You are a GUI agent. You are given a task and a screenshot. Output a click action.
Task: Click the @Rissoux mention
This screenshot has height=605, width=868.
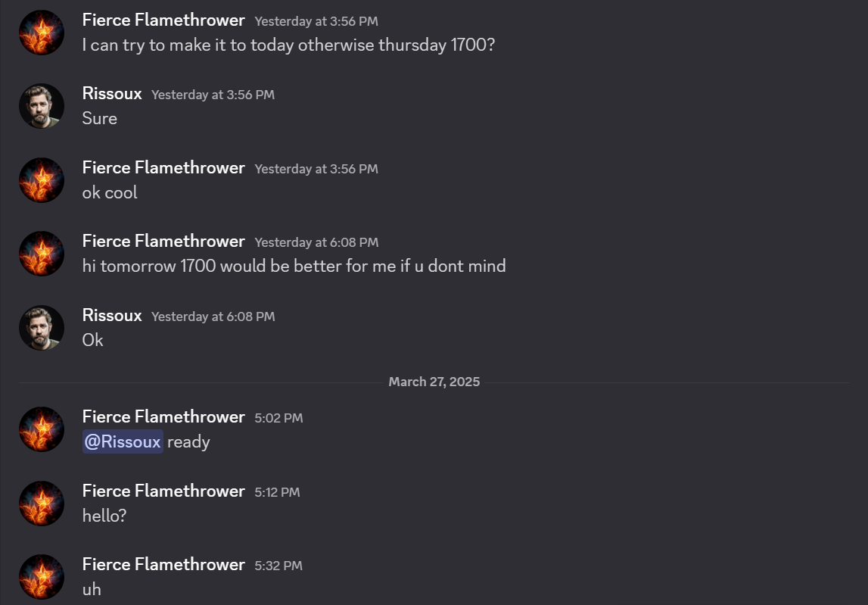click(123, 441)
